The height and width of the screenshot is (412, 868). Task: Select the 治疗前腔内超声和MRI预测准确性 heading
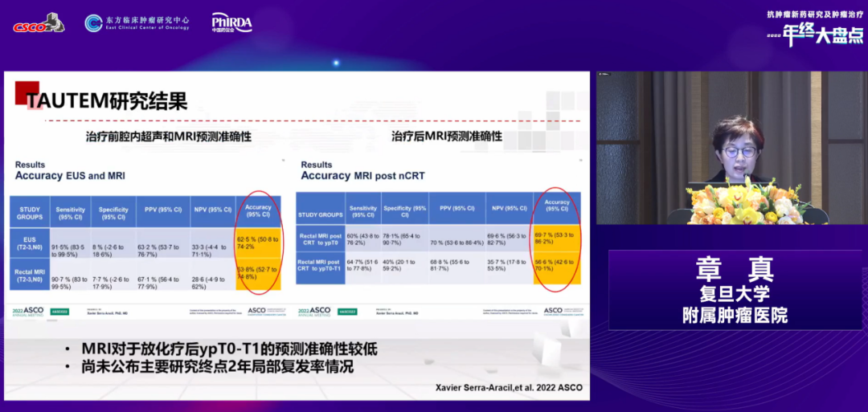click(168, 137)
